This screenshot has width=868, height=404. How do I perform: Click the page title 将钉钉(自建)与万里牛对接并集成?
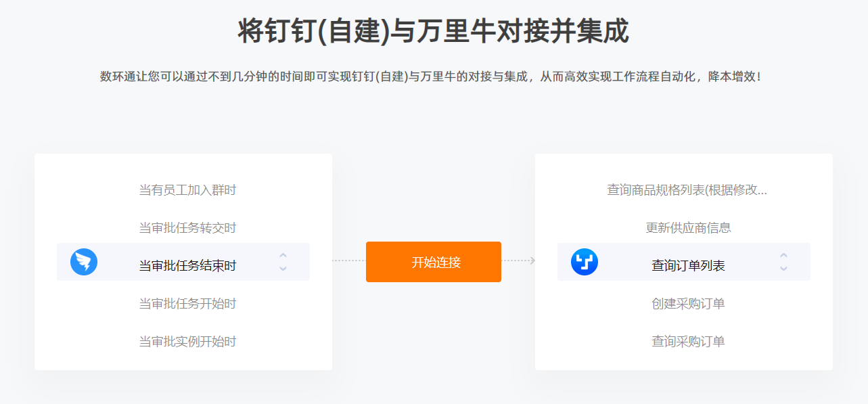coord(434,31)
